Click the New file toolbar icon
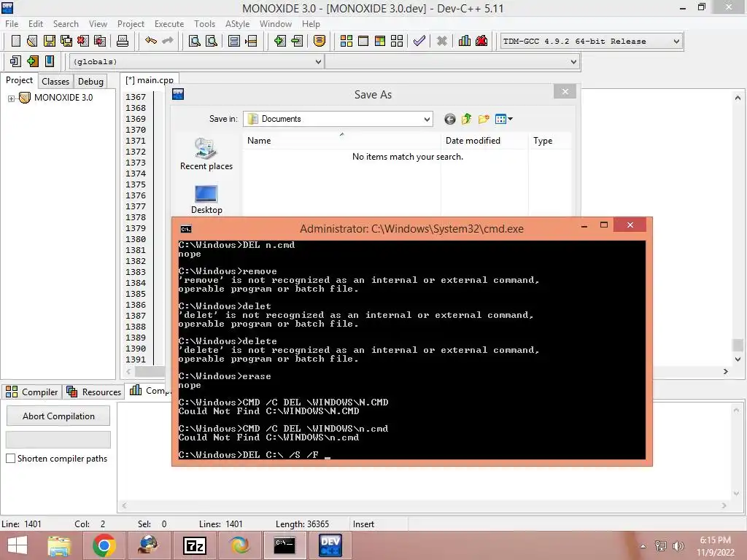Image resolution: width=747 pixels, height=560 pixels. point(16,41)
